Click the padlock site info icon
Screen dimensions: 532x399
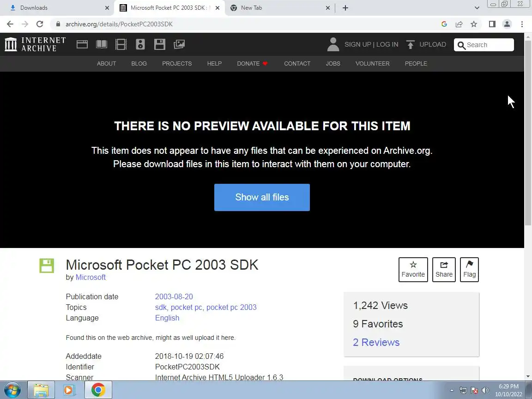58,24
